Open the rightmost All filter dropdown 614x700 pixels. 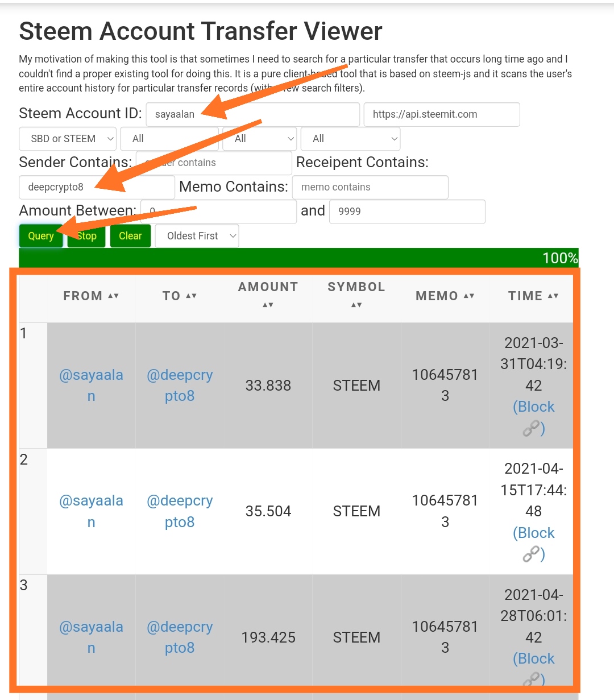(350, 139)
